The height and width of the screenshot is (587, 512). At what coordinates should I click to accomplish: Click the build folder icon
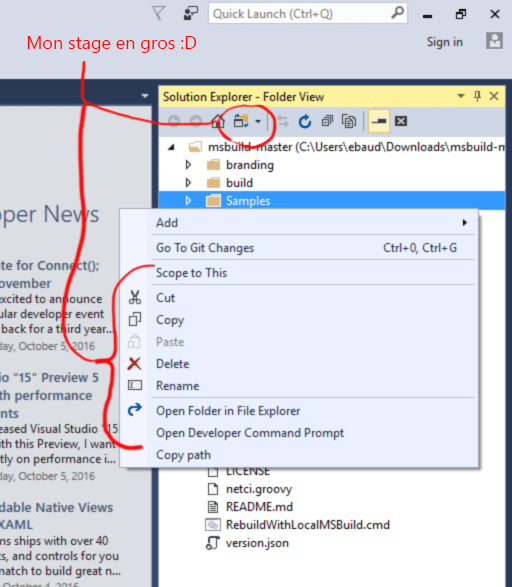(213, 183)
